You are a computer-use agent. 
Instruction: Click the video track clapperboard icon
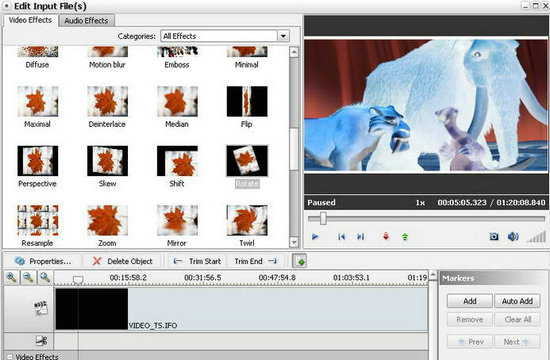(41, 308)
